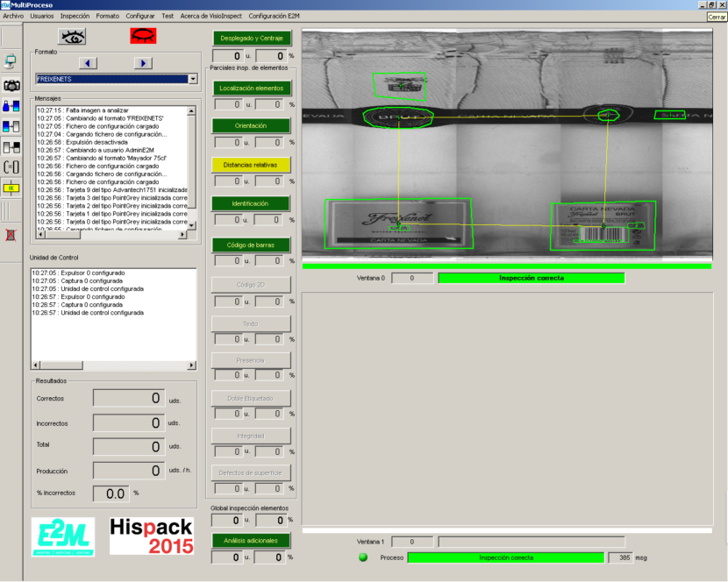Click the Identificación button
The width and height of the screenshot is (728, 582).
point(250,203)
